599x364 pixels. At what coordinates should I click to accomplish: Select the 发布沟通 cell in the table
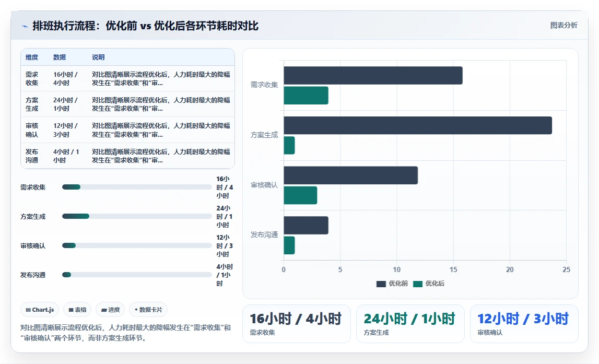click(32, 156)
